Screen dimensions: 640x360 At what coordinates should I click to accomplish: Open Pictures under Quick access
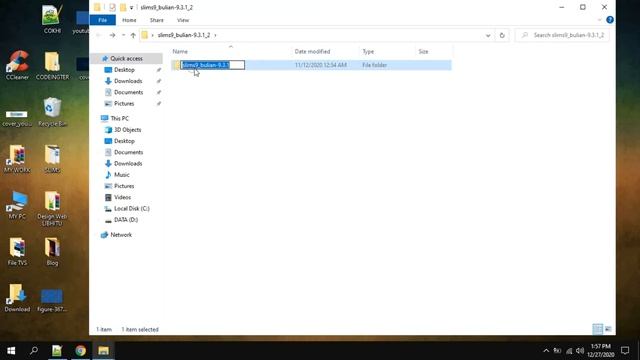tap(124, 104)
